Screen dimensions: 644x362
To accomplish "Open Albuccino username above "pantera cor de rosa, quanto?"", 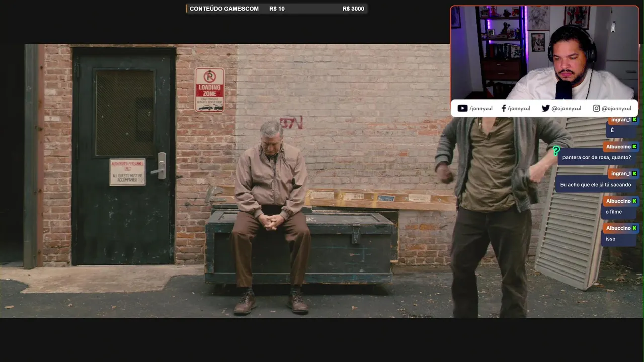I will tap(618, 147).
